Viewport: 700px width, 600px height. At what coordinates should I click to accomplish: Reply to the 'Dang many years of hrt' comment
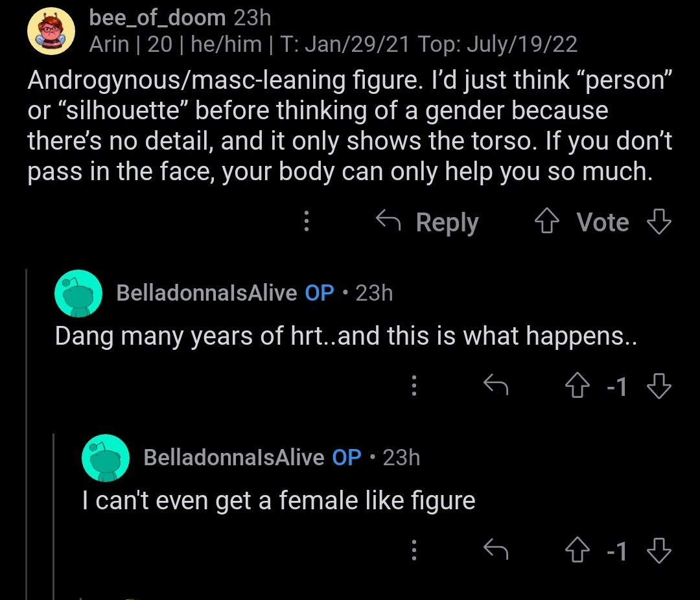point(496,385)
